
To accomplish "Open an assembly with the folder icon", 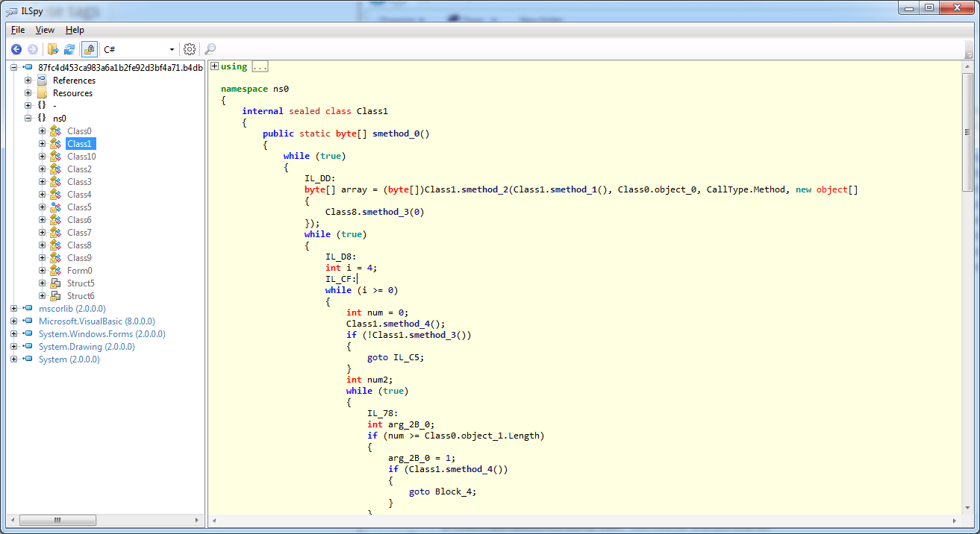I will coord(53,49).
